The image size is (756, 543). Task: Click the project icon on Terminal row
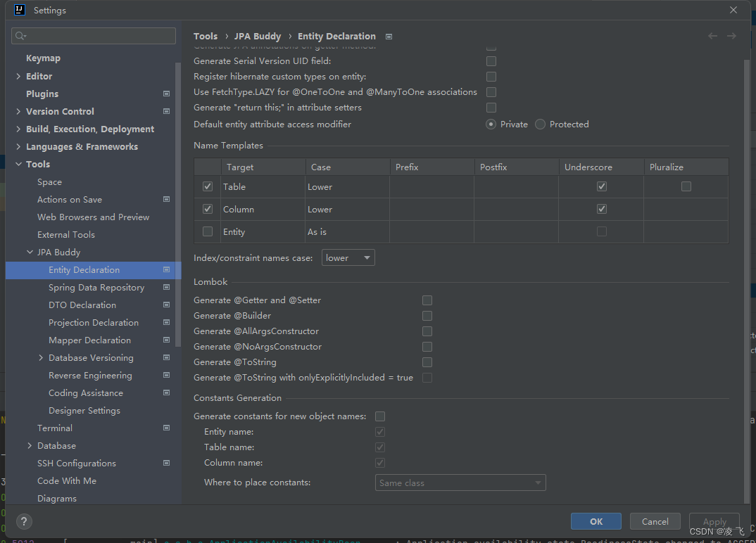(x=166, y=428)
